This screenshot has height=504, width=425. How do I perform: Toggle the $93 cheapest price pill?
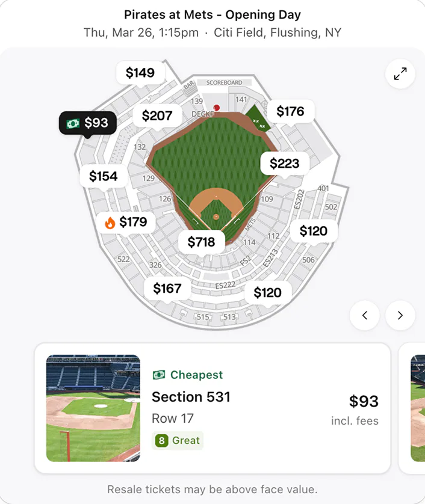point(87,123)
